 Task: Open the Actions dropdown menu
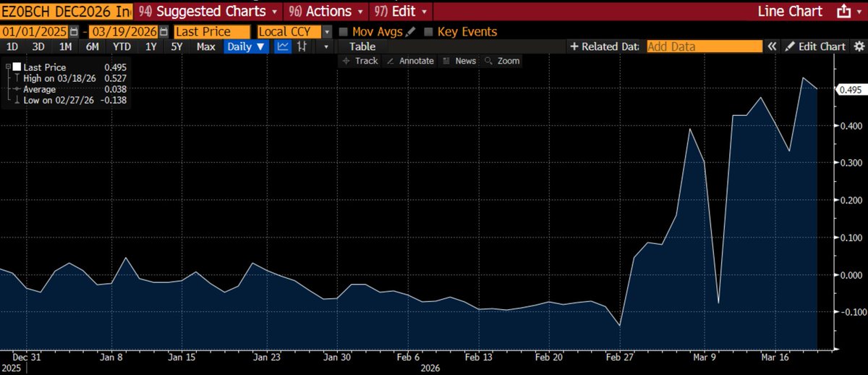326,12
